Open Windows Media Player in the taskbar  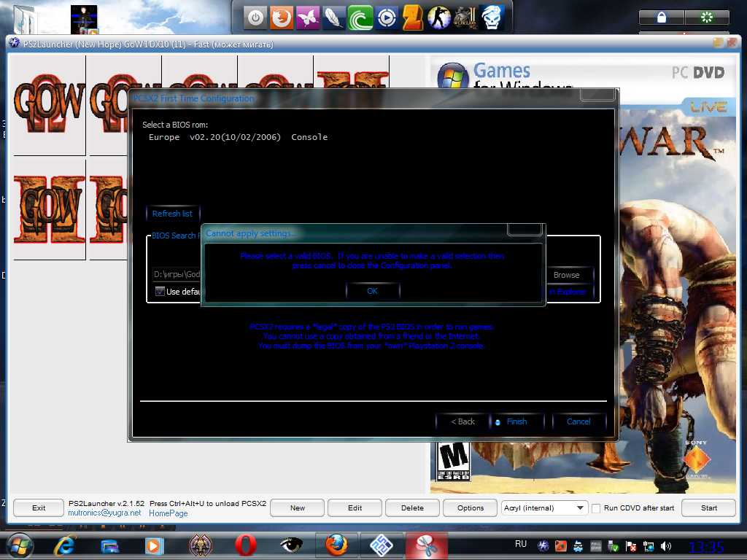coord(154,545)
